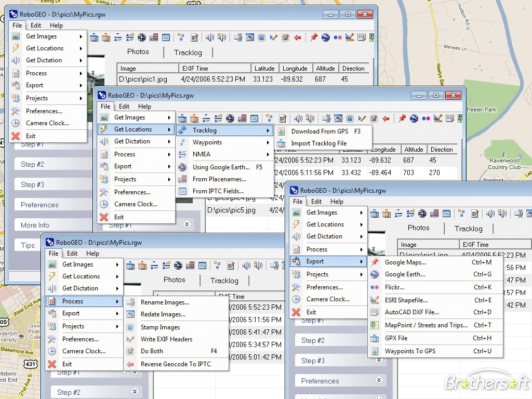532x399 pixels.
Task: Click Camera Clock... in Tracklog-submenu window File menu
Action: [136, 204]
